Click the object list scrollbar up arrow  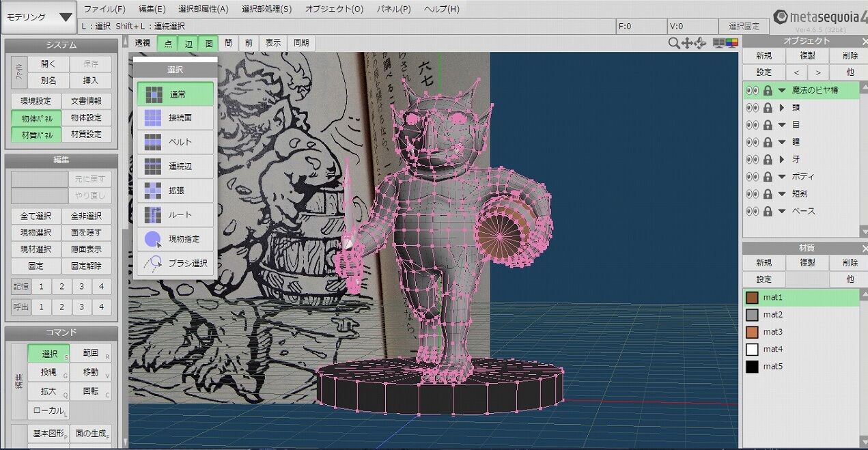pyautogui.click(x=864, y=87)
